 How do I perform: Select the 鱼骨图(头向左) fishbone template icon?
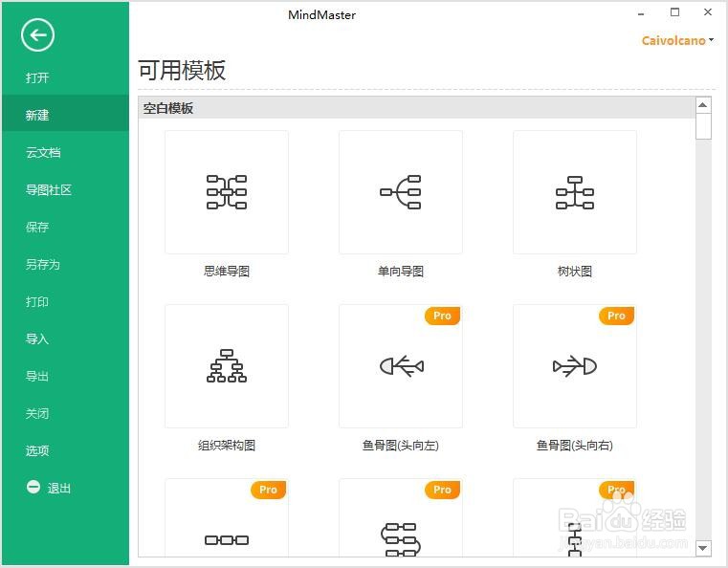[x=401, y=366]
